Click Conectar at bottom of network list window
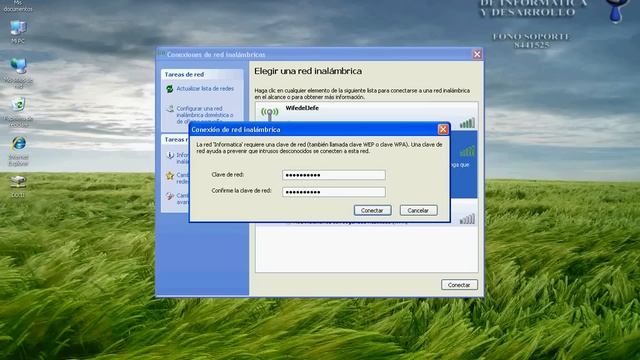Image resolution: width=640 pixels, height=360 pixels. 459,285
